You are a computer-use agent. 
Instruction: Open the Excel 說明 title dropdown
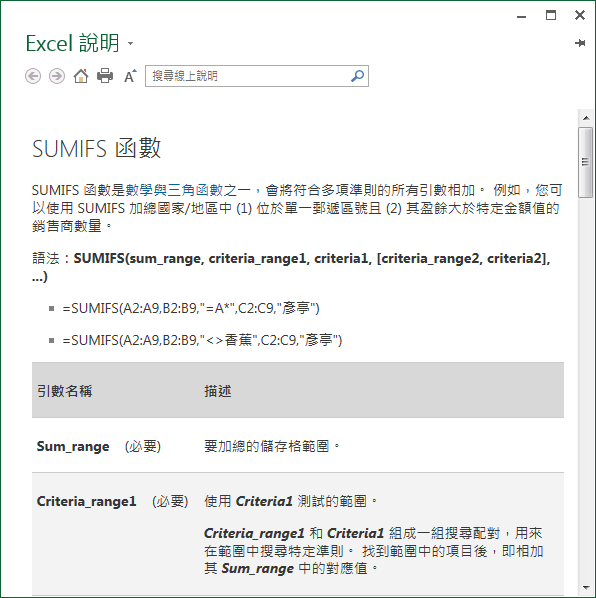(x=130, y=43)
